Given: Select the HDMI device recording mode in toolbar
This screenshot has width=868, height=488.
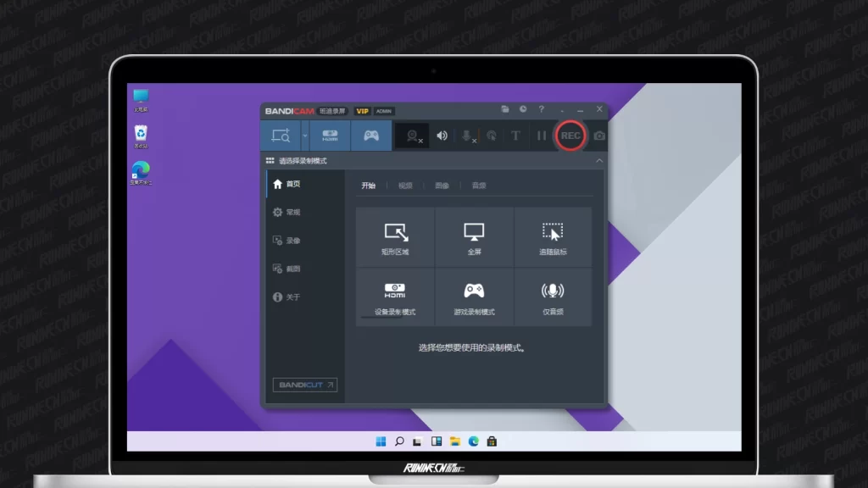Looking at the screenshot, I should click(x=330, y=136).
